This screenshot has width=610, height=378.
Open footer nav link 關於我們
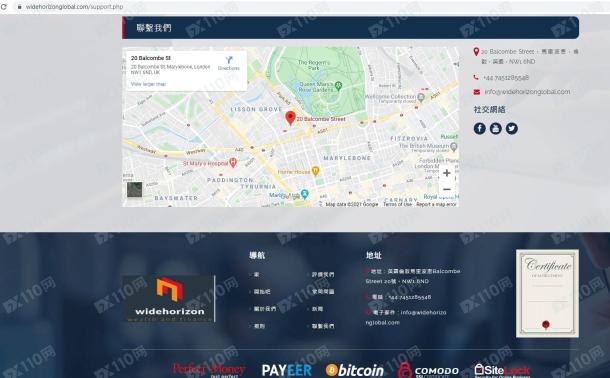point(265,309)
